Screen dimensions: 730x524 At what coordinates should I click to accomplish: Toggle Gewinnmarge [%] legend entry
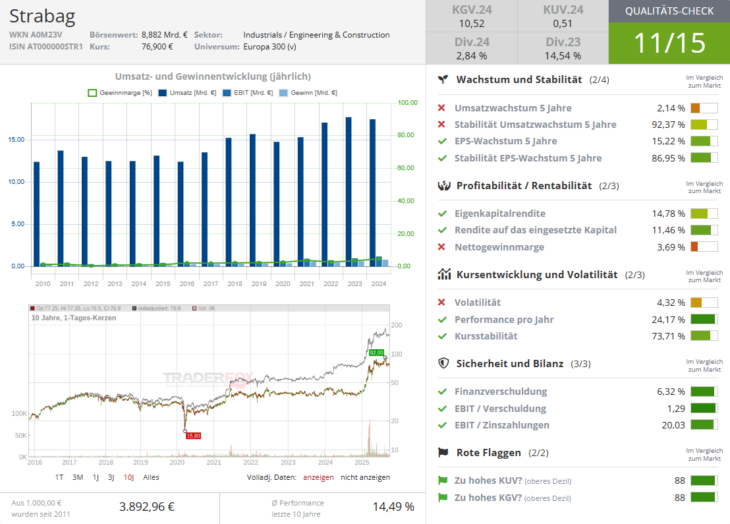pyautogui.click(x=120, y=93)
